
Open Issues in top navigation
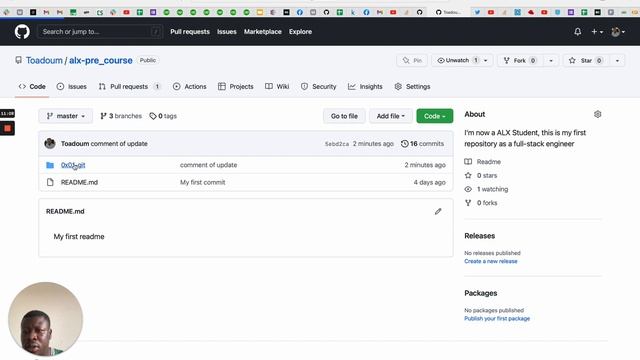[227, 31]
